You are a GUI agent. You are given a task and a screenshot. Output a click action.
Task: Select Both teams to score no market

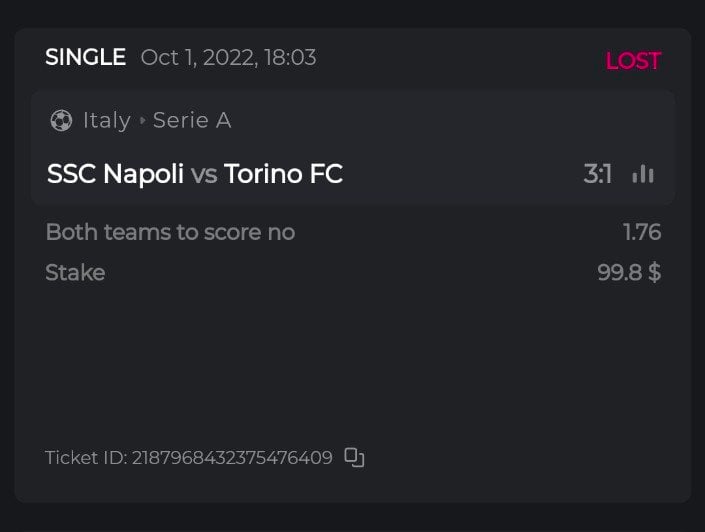pos(170,232)
